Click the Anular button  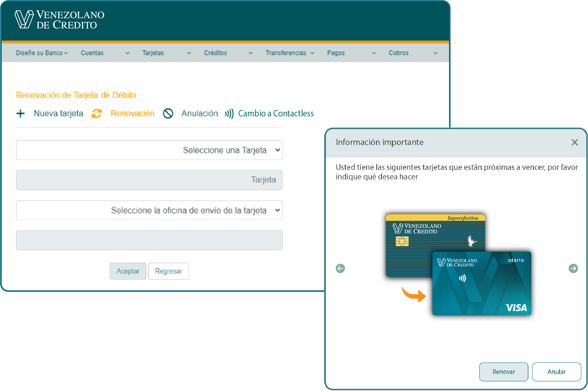[x=556, y=372]
